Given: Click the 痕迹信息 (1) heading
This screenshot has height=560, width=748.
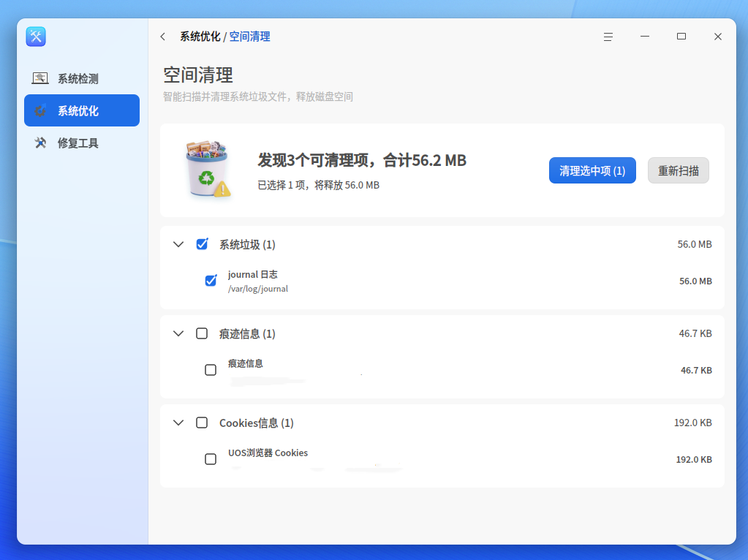Looking at the screenshot, I should click(247, 334).
